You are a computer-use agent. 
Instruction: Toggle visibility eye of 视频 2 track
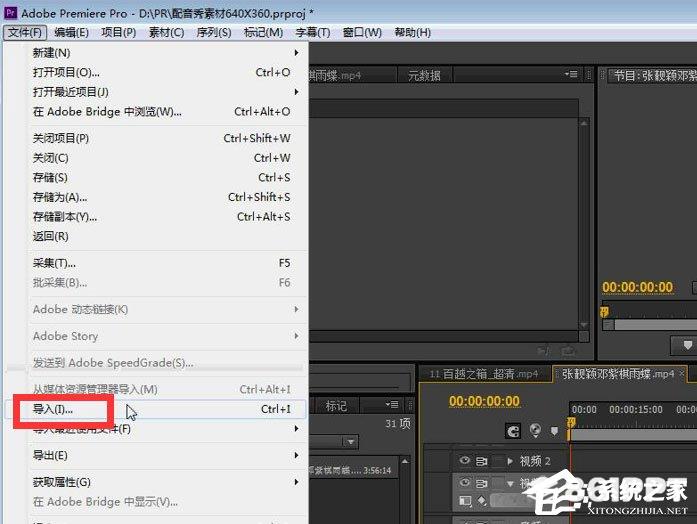465,460
